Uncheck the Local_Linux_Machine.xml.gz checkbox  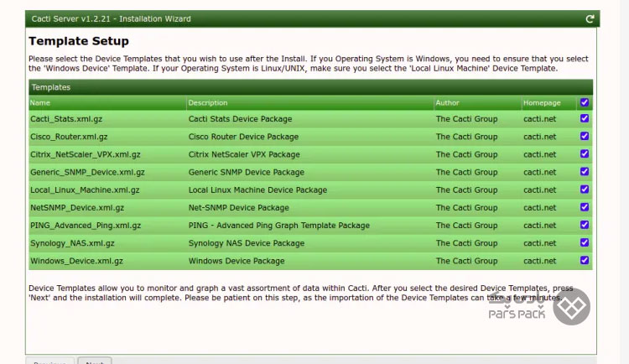585,189
